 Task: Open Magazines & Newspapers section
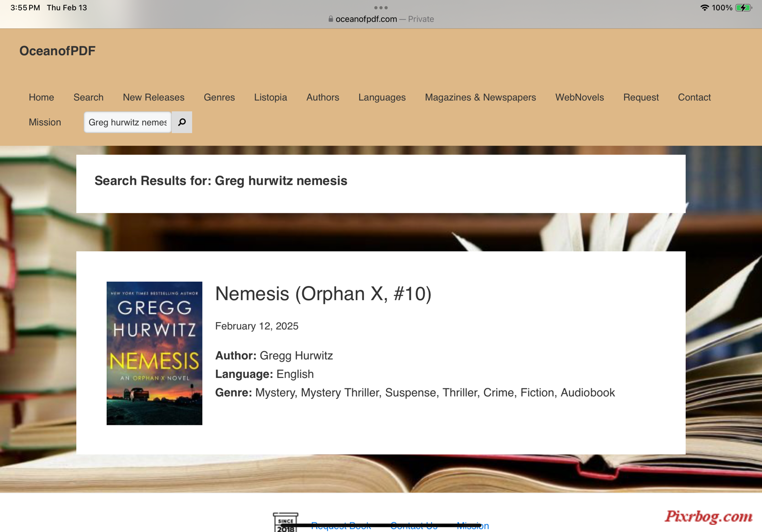click(480, 97)
